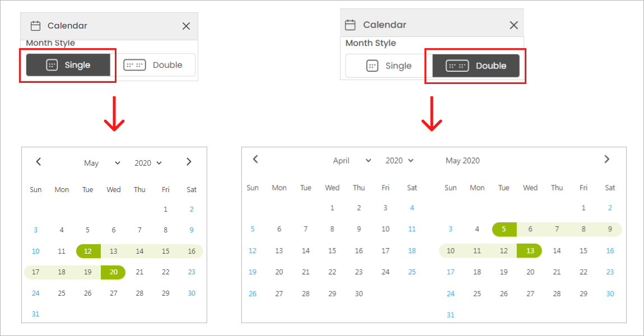Pick April 15 in the double calendar
Screen dimensions: 644x336
point(333,251)
